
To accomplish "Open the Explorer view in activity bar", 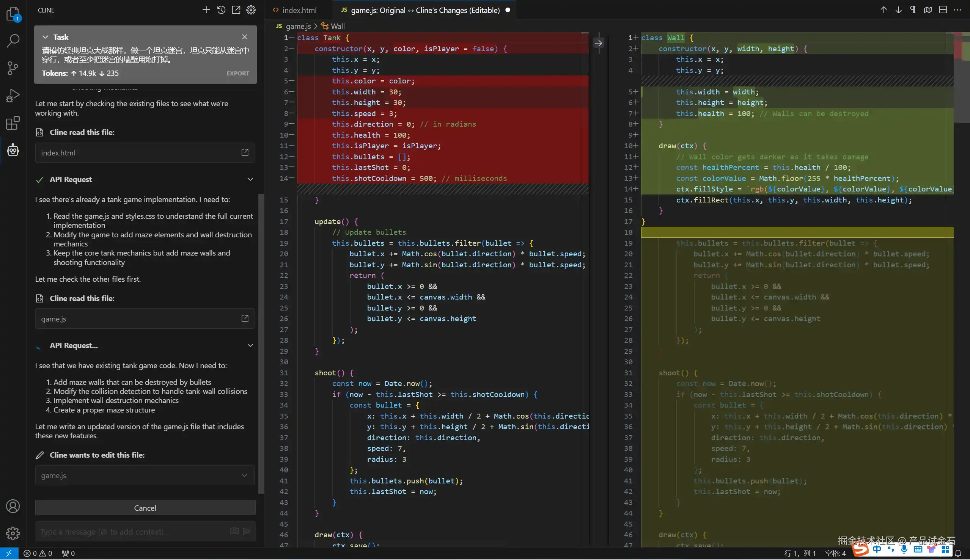I will [x=13, y=14].
